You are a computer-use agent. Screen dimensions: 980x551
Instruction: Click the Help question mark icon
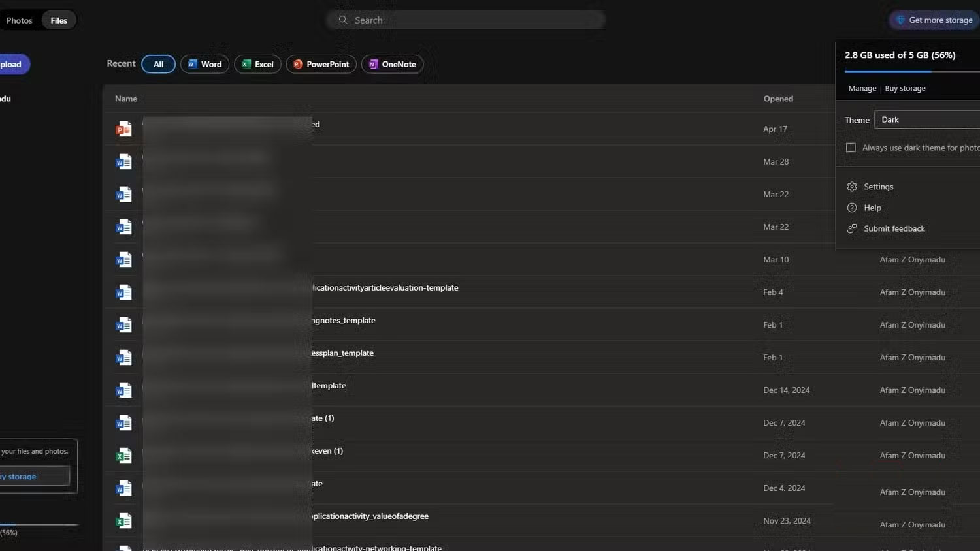pos(852,208)
